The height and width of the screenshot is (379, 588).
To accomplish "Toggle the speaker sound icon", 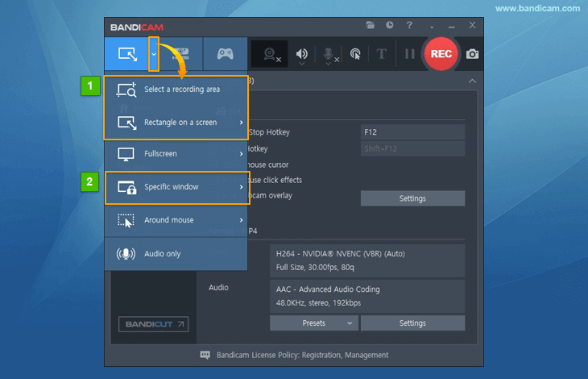I will click(301, 54).
